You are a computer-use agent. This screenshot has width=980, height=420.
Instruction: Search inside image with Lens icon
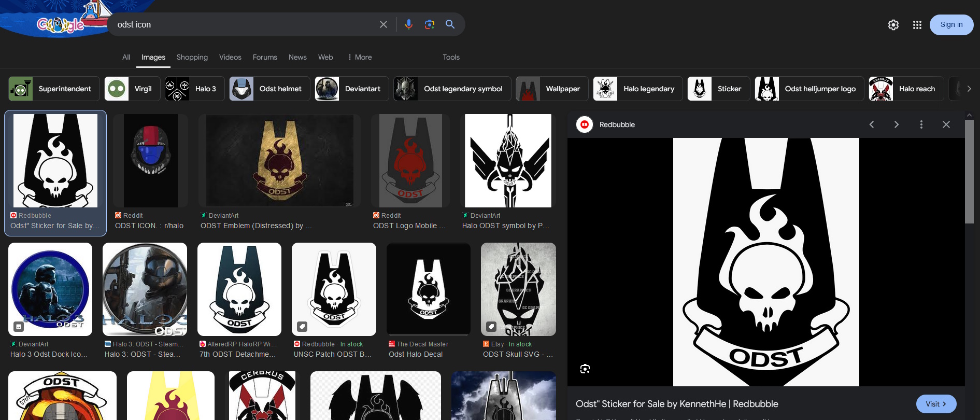point(585,369)
